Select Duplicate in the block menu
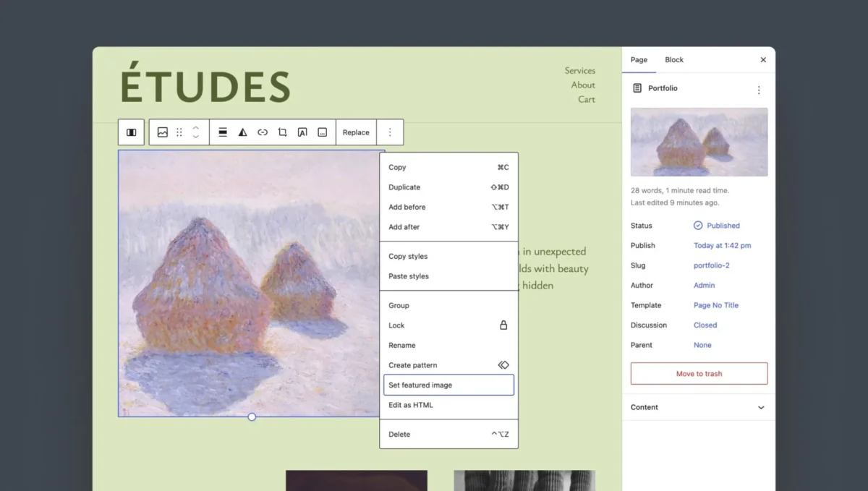Image resolution: width=868 pixels, height=491 pixels. click(448, 187)
